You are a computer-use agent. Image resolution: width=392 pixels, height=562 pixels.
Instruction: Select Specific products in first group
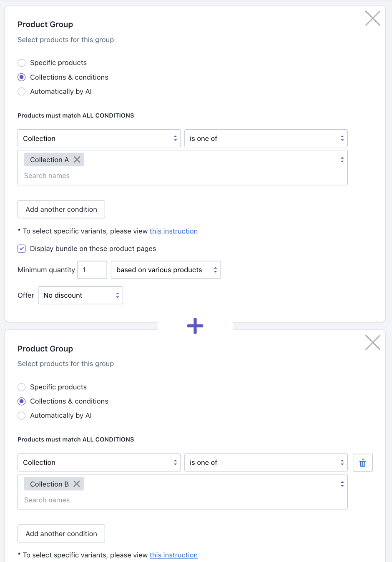(22, 63)
